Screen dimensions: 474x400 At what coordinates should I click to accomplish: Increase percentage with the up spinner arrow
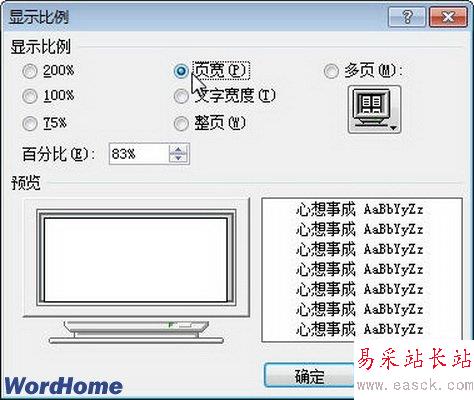(x=179, y=149)
